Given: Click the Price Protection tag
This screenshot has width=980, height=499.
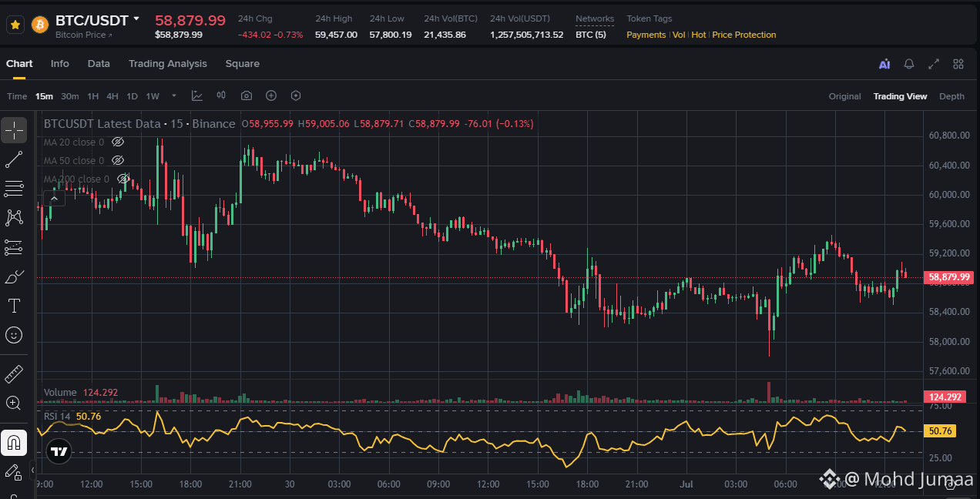Looking at the screenshot, I should point(744,35).
